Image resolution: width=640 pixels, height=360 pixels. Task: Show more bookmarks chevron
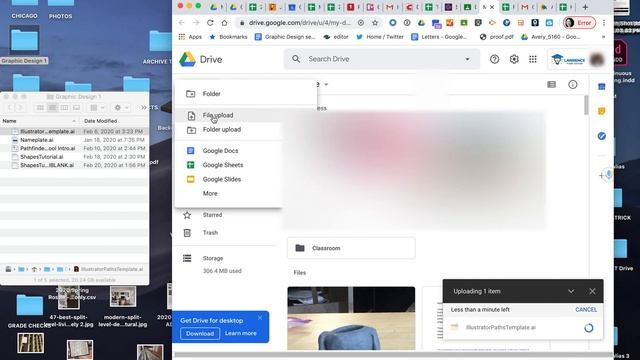[604, 37]
